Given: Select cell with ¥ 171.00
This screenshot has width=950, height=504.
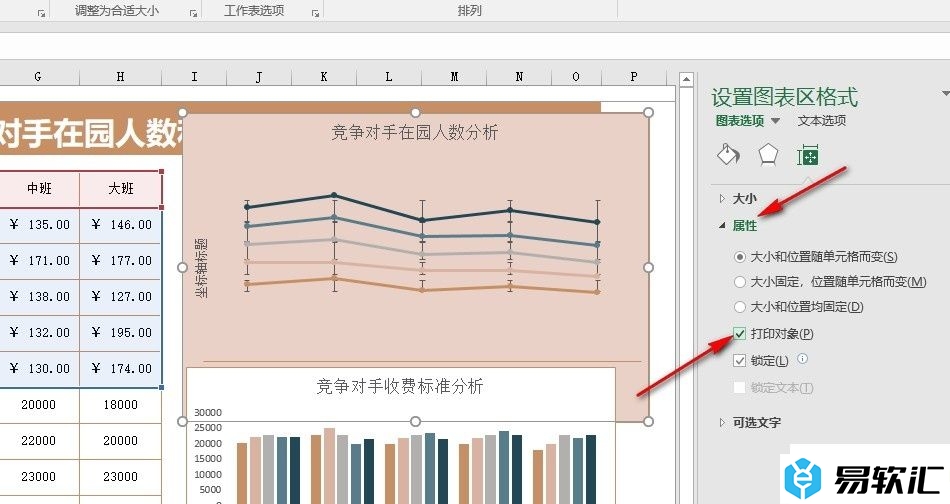Looking at the screenshot, I should click(39, 260).
